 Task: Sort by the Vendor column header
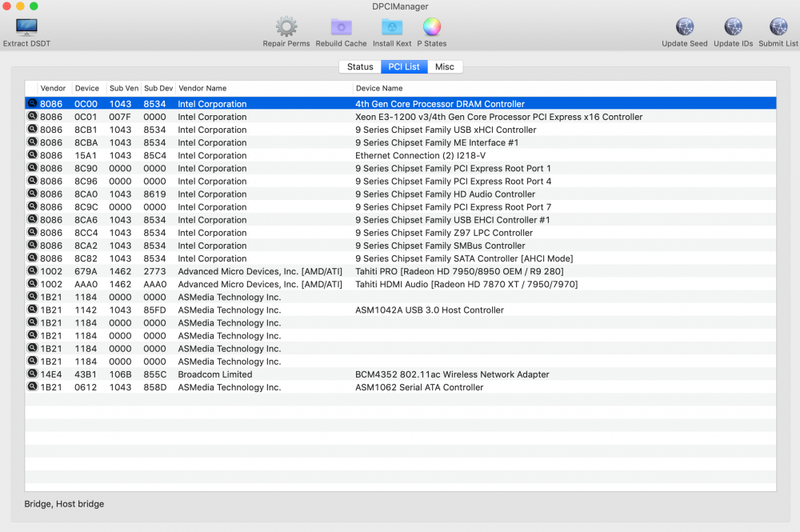coord(53,88)
